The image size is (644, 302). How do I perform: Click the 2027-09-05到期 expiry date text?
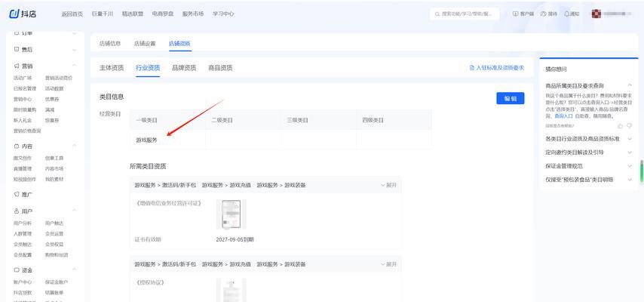click(x=235, y=239)
